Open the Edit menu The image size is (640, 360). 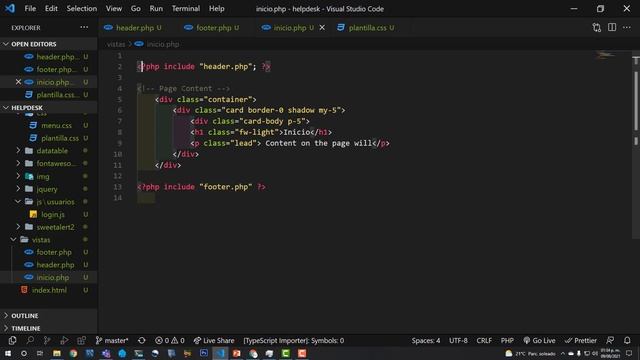pyautogui.click(x=51, y=9)
